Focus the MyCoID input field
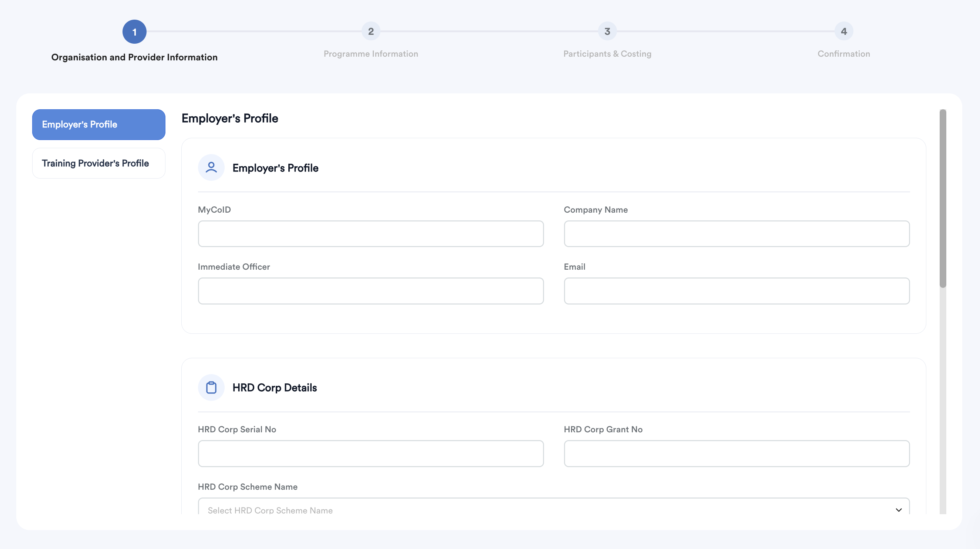Viewport: 980px width, 549px height. pyautogui.click(x=370, y=234)
